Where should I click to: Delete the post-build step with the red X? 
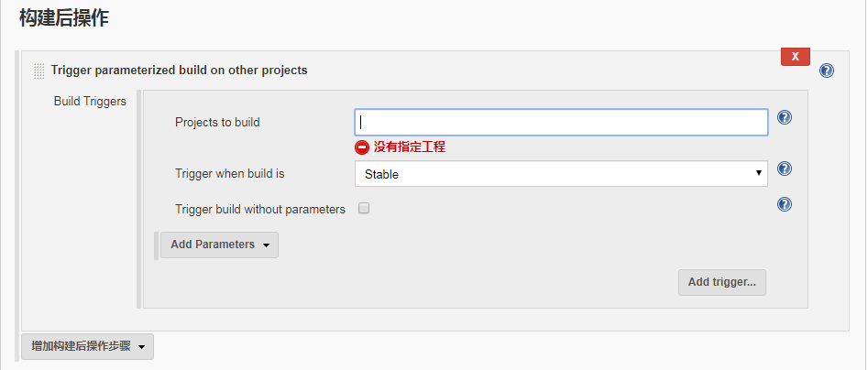click(x=796, y=57)
